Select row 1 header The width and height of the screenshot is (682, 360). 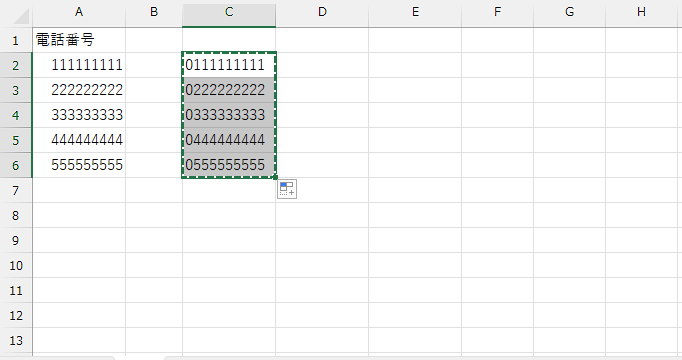pos(16,40)
